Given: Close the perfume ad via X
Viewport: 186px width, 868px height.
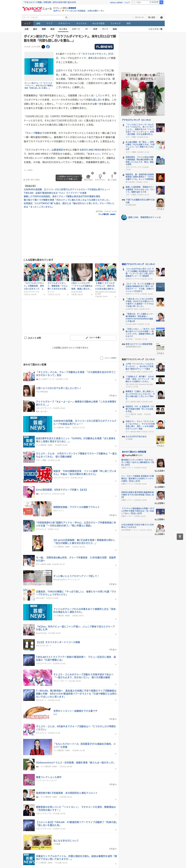Looking at the screenshot, I should pos(163,73).
